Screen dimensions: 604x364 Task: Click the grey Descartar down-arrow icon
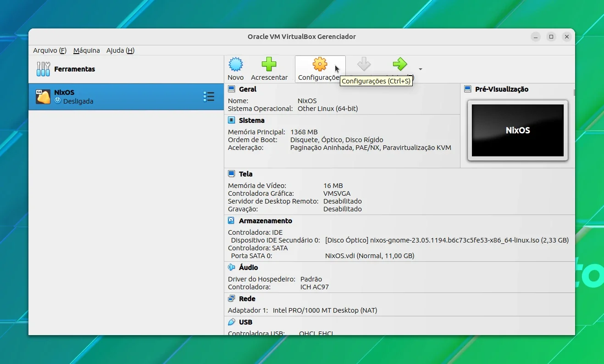pyautogui.click(x=364, y=64)
